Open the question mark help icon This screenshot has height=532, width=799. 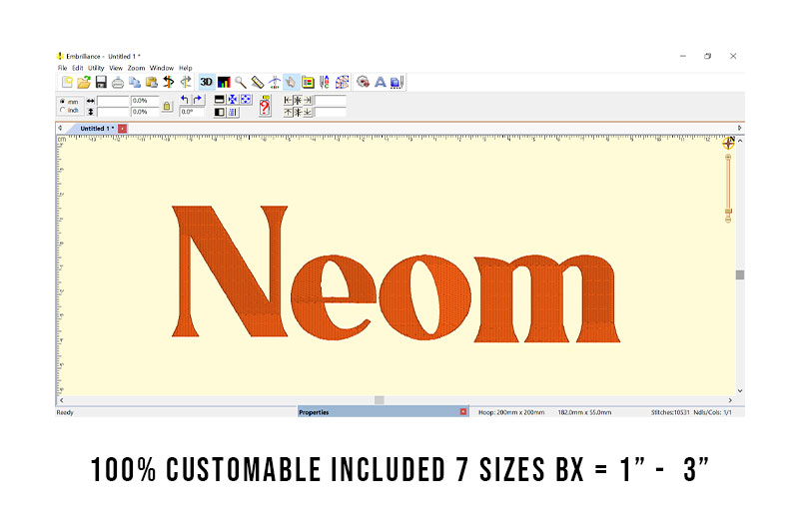click(x=265, y=106)
